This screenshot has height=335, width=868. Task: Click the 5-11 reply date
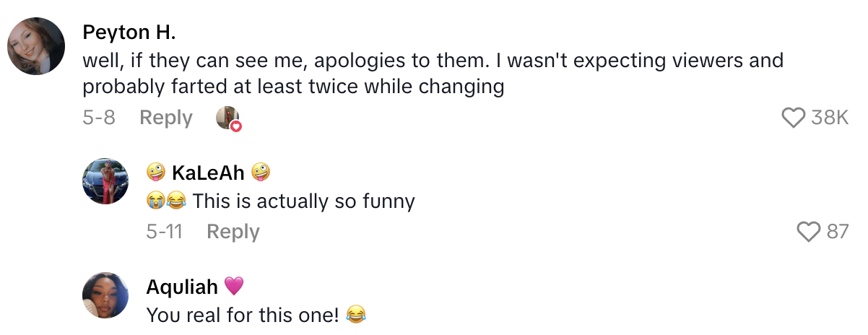(x=164, y=232)
